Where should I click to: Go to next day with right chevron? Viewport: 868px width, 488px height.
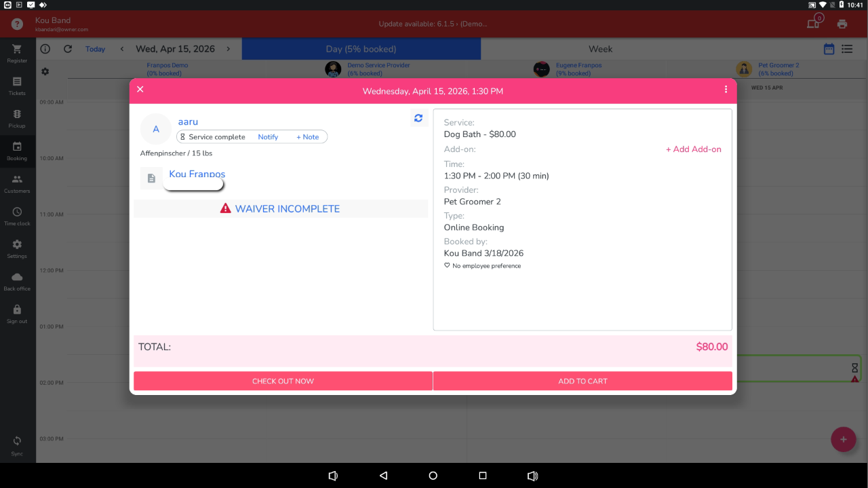click(x=229, y=49)
